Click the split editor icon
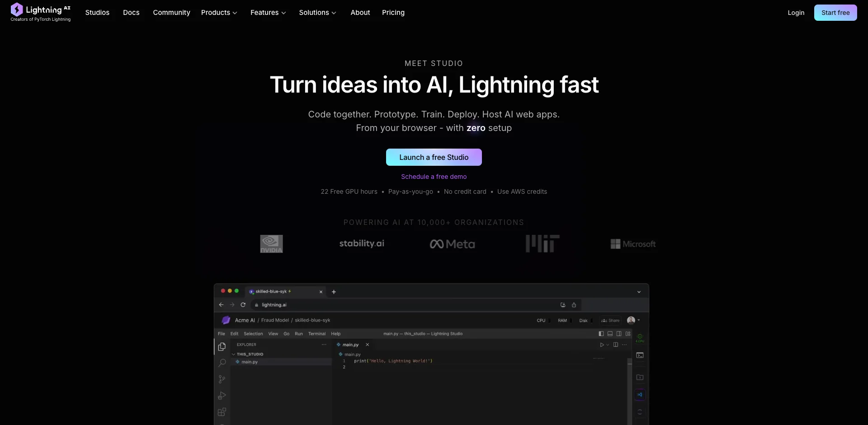Screen dimensions: 868x425 pos(615,345)
